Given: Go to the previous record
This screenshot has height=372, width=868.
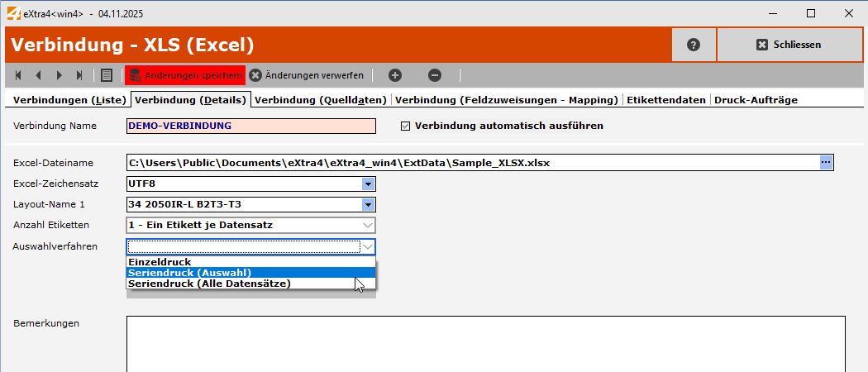Looking at the screenshot, I should point(38,75).
